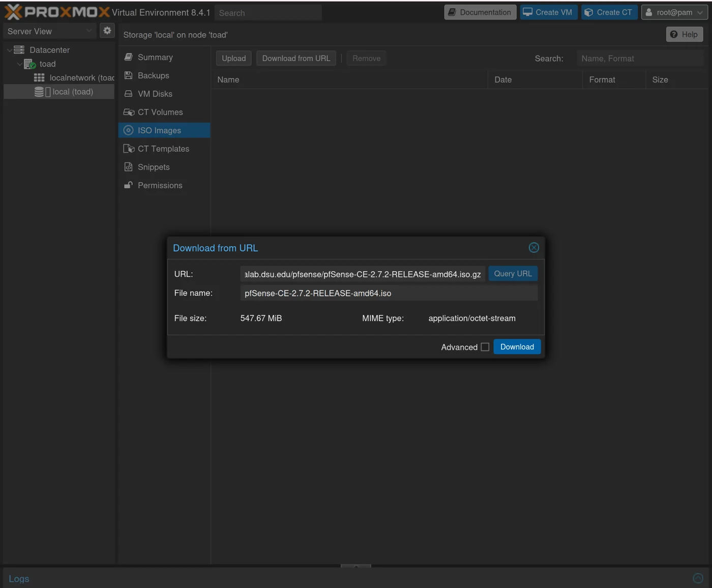Click the gear icon next to Server View
Screen dimensions: 712x588
pyautogui.click(x=107, y=31)
